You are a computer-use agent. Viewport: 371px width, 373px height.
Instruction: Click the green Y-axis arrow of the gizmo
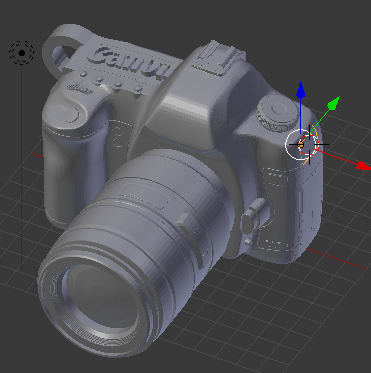click(x=333, y=103)
